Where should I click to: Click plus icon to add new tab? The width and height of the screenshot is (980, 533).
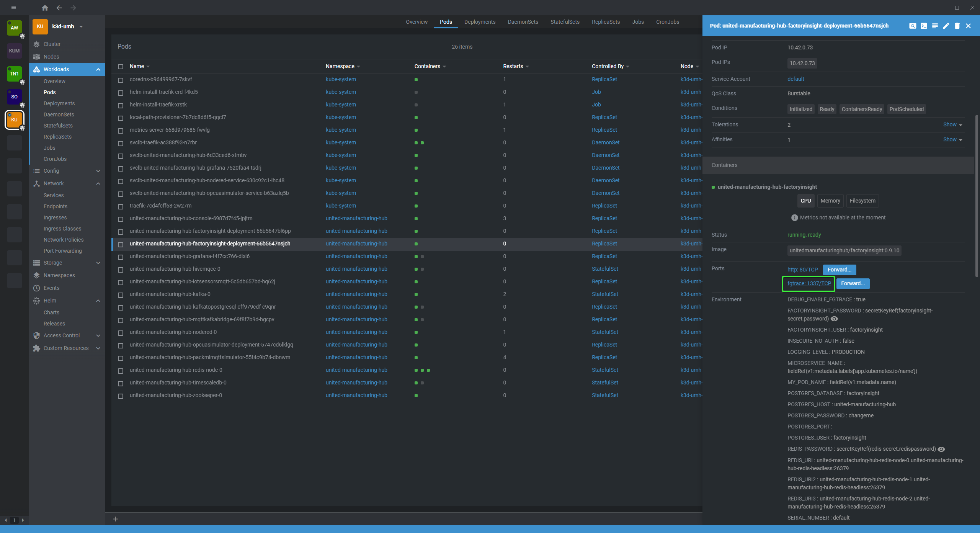click(x=115, y=519)
